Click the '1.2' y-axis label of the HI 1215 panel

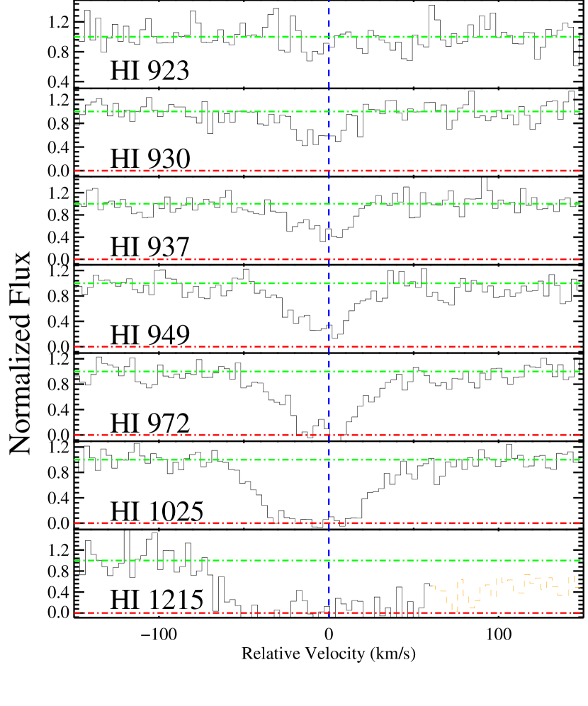click(60, 550)
